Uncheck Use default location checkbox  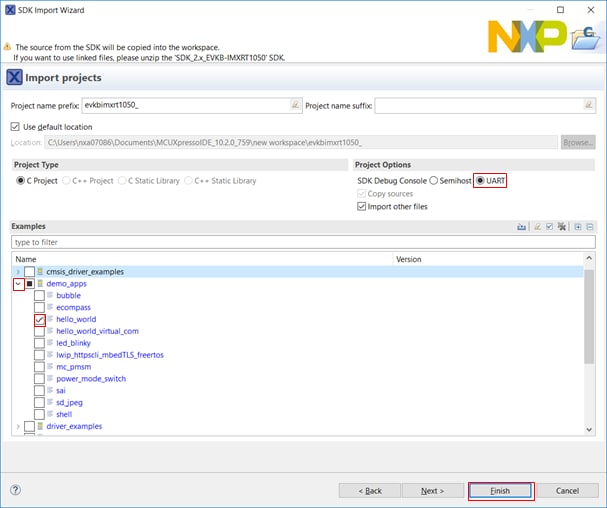point(15,126)
